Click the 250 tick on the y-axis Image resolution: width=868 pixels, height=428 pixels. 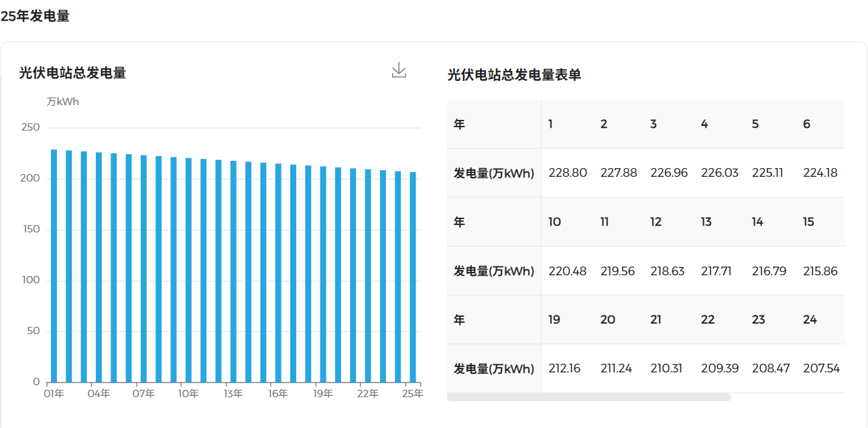tap(32, 127)
